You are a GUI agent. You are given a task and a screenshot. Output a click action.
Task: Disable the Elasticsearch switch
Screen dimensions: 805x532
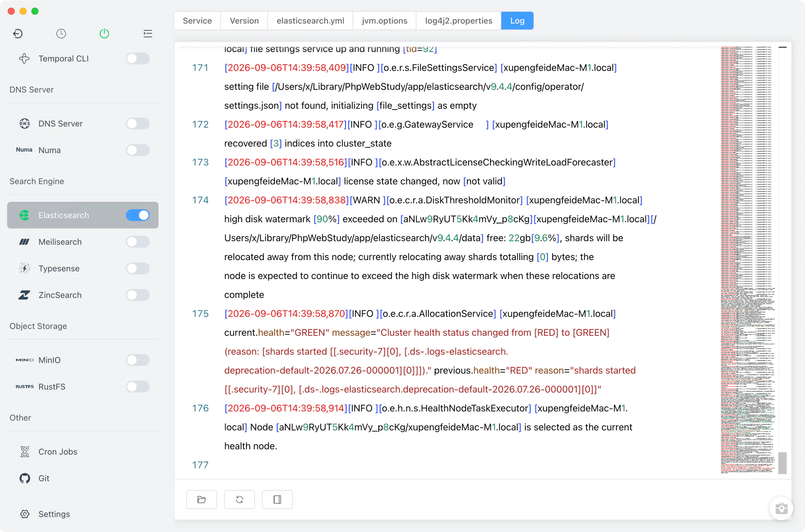(138, 215)
